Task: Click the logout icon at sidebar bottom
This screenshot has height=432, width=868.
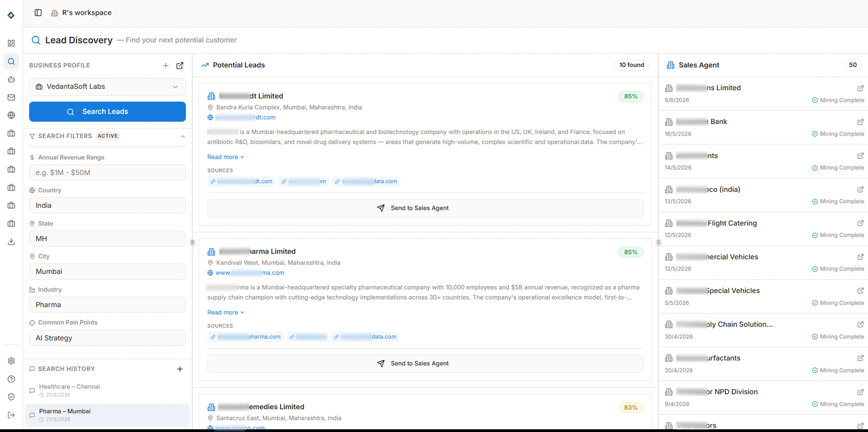Action: pos(11,415)
